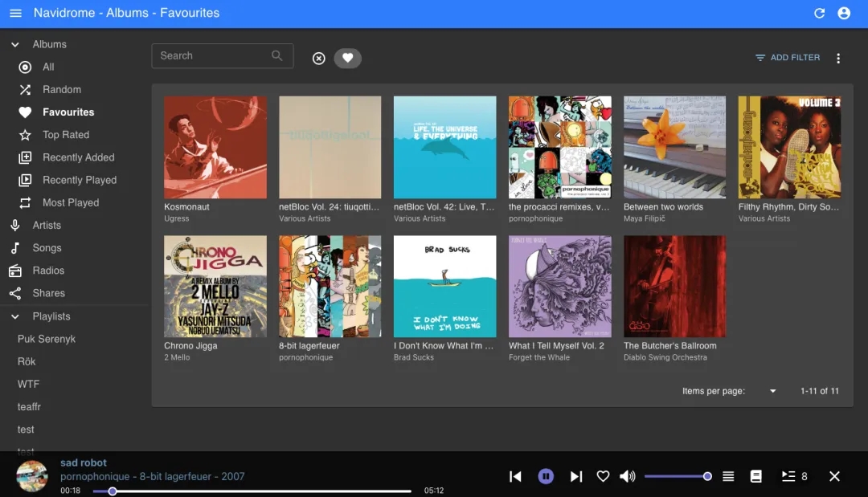This screenshot has width=868, height=497.
Task: Skip to the previous track
Action: [515, 476]
